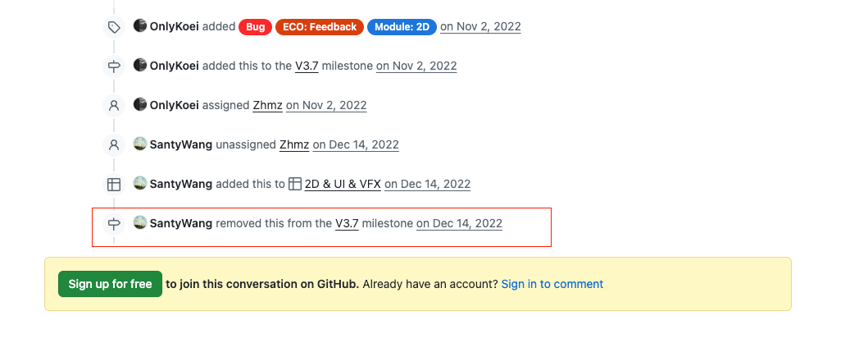This screenshot has width=868, height=343.
Task: Click OnlyKoei's avatar in the labels event
Action: coord(140,26)
